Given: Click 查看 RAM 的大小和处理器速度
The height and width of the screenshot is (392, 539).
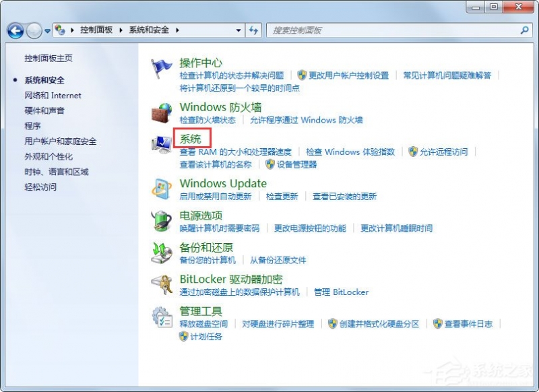Looking at the screenshot, I should point(235,152).
